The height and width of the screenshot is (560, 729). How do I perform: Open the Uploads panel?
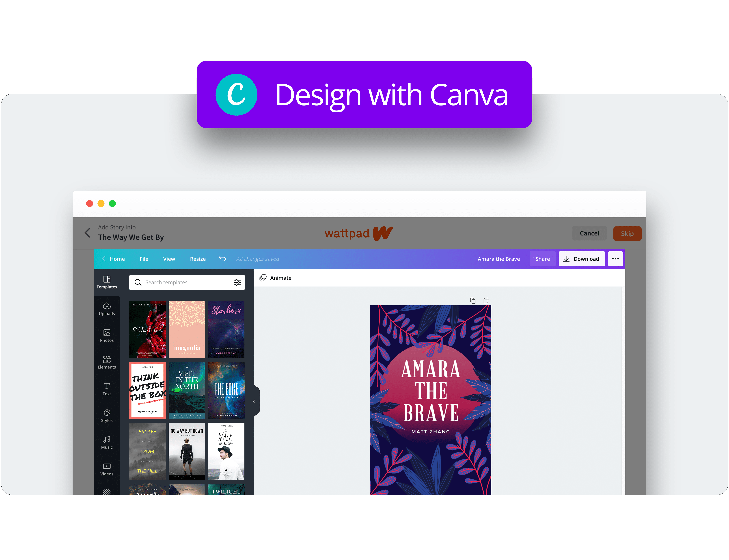click(107, 309)
